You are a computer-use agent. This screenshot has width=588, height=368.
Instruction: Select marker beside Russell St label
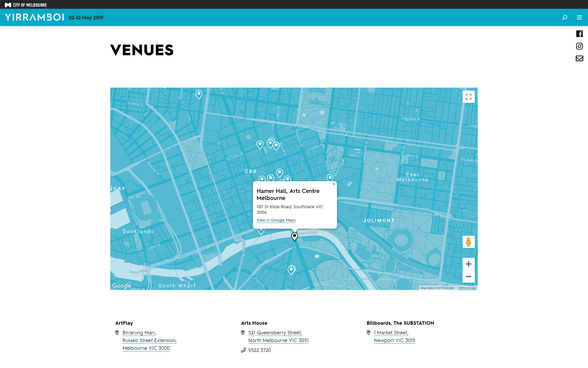276,146
